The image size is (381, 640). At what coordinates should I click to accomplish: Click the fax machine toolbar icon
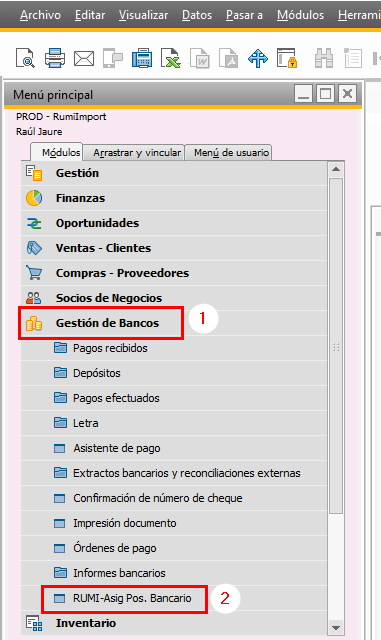[142, 58]
